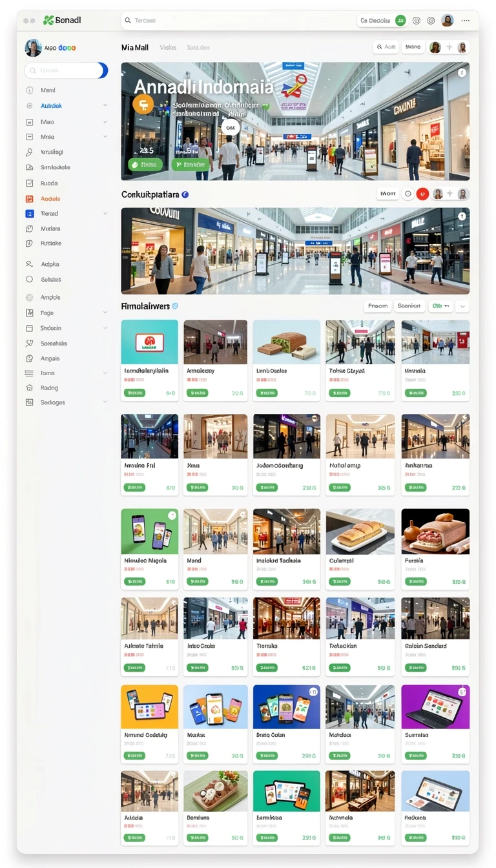Click the blue badge next to Conkuitpiatiara

185,194
